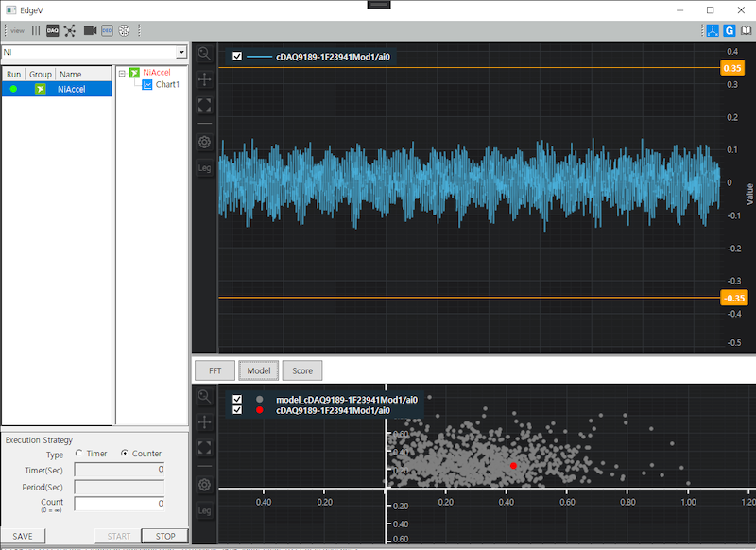The height and width of the screenshot is (550, 756).
Task: Switch to the Score tab
Action: tap(301, 370)
